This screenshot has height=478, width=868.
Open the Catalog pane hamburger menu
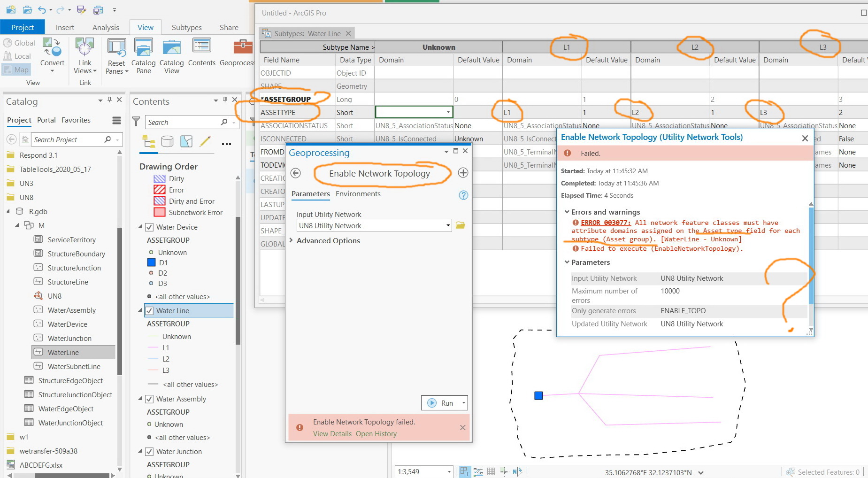[x=116, y=121]
